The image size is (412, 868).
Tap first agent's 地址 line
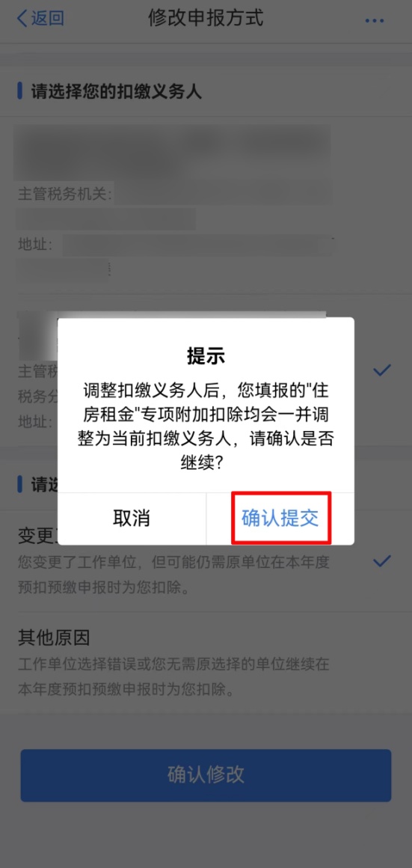tap(174, 244)
